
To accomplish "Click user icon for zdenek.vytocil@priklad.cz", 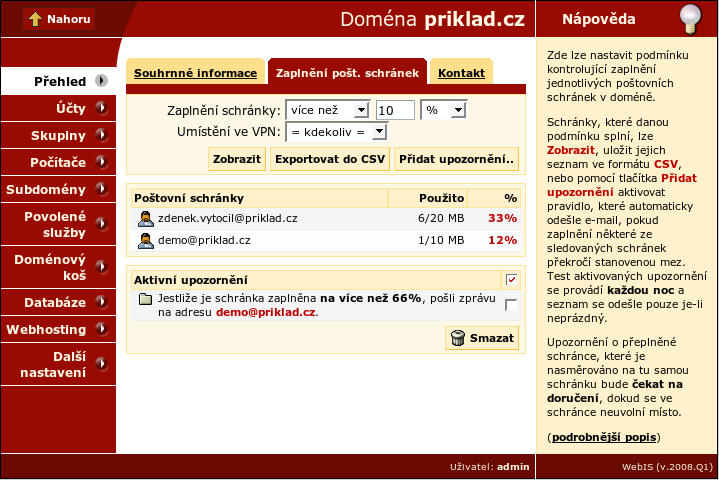I will click(x=146, y=219).
